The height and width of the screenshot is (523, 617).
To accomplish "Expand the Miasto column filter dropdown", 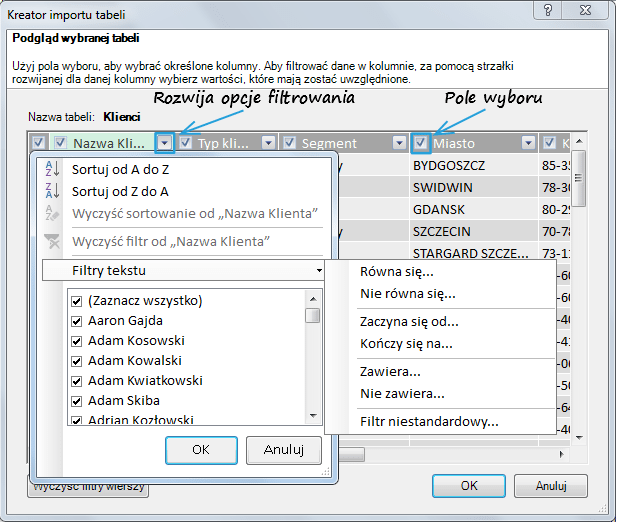I will (529, 143).
